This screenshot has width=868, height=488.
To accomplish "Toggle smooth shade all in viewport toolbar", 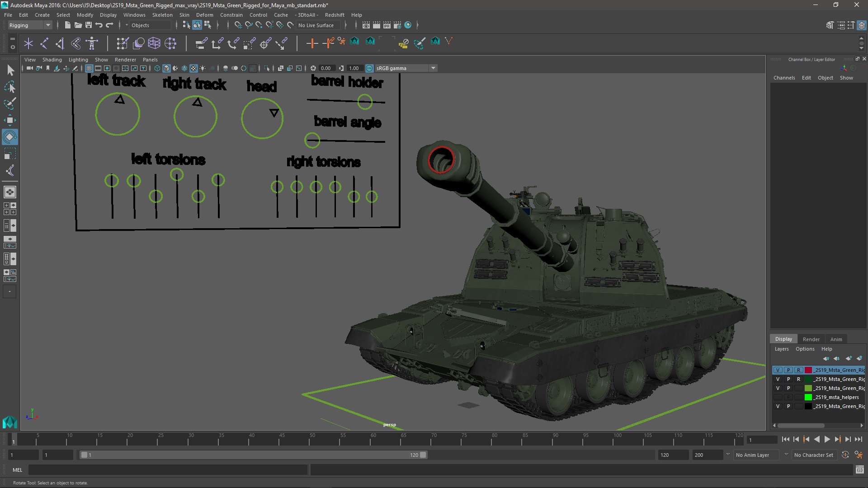I will point(166,68).
